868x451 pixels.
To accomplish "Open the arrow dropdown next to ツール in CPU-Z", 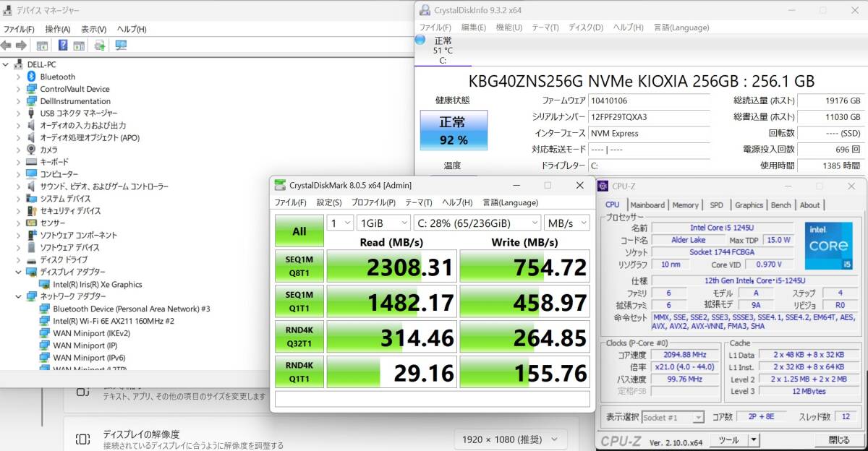I will coord(753,439).
